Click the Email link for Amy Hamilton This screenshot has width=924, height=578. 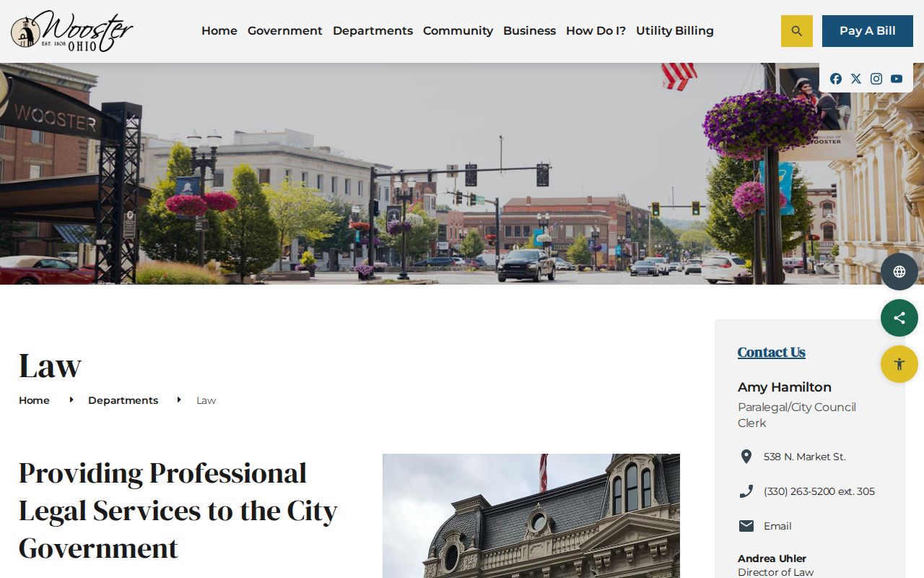click(777, 526)
